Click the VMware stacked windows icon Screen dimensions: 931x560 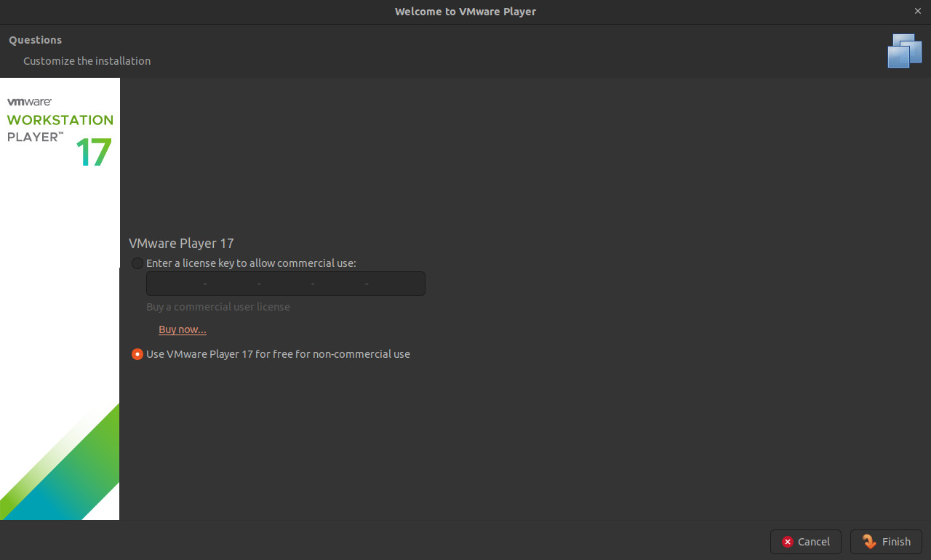tap(905, 51)
